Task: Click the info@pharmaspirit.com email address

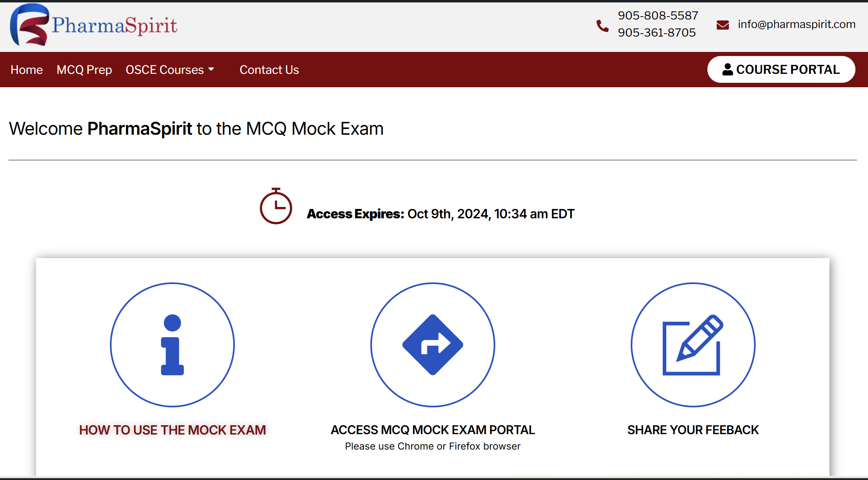Action: click(x=797, y=24)
